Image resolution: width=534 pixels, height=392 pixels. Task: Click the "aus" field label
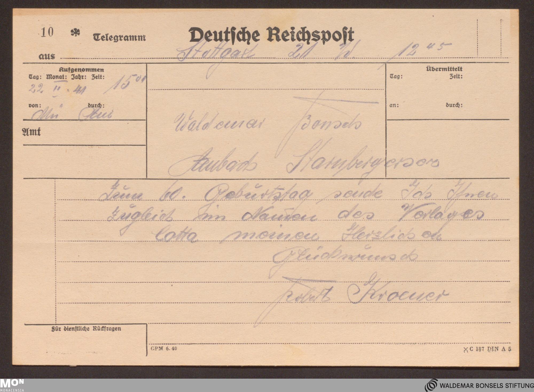click(47, 57)
